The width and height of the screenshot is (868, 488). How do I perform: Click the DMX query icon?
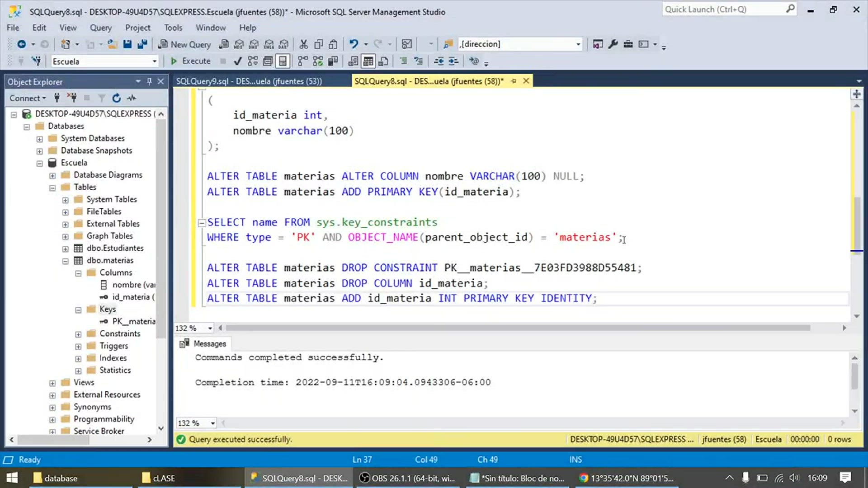254,44
